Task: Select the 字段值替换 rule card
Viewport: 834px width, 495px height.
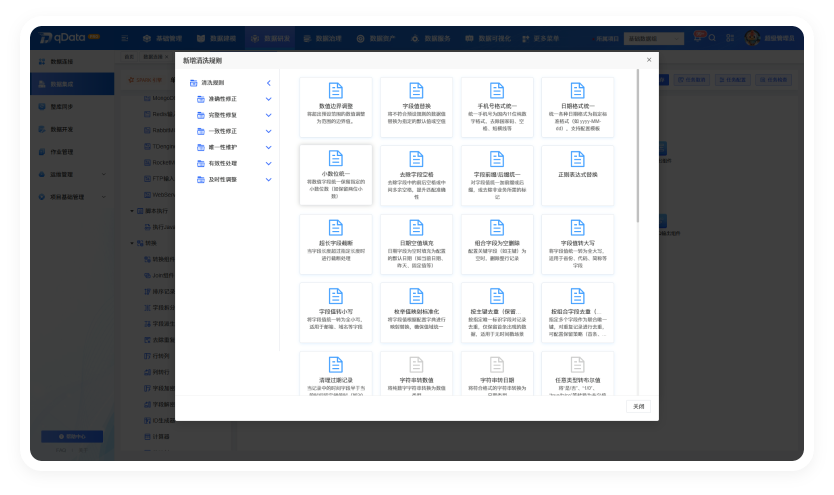Action: (x=416, y=107)
